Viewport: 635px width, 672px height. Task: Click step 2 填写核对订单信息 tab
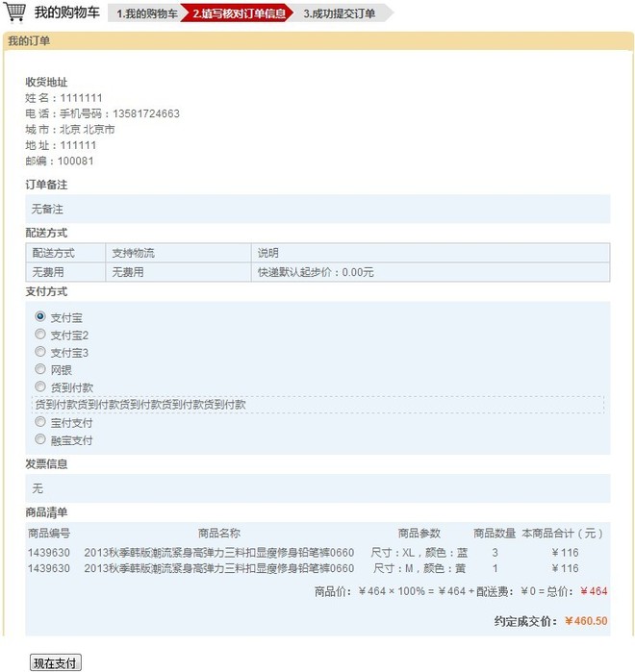coord(238,14)
